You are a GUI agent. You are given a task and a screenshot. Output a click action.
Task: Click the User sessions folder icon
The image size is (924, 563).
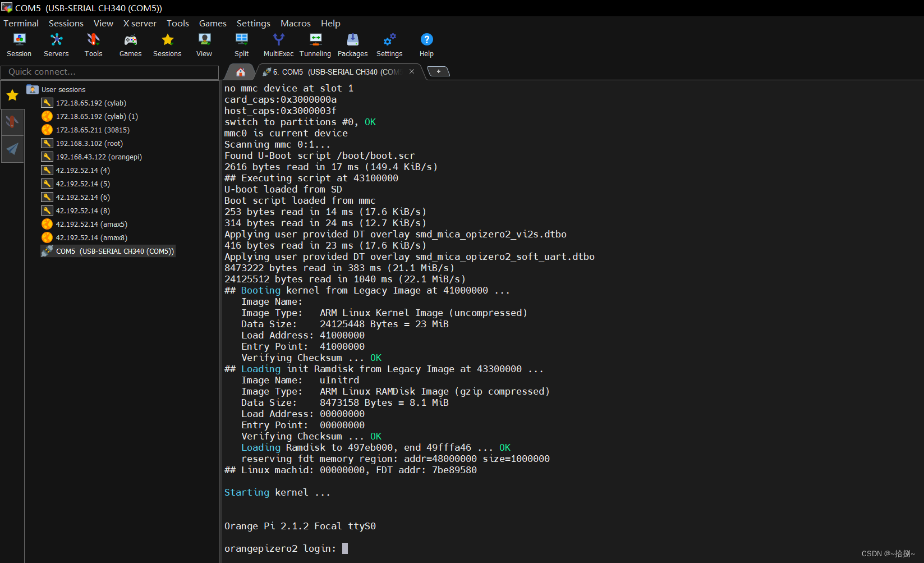(x=33, y=89)
